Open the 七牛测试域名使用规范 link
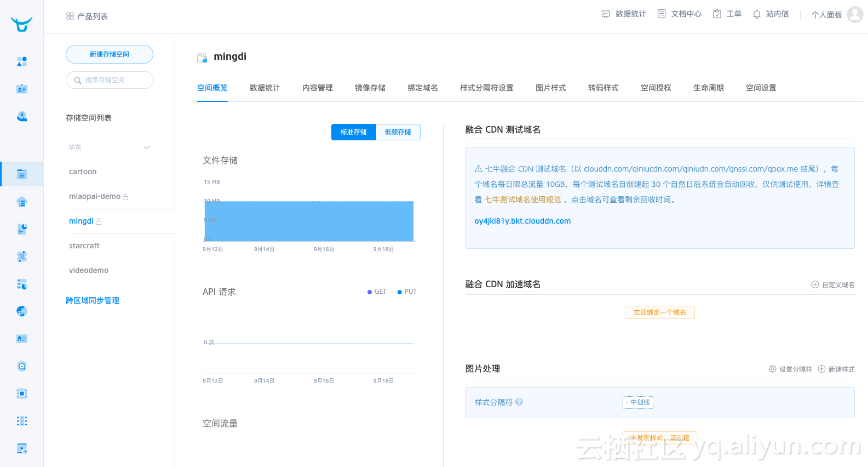Screen dimensions: 868x467 [523, 200]
